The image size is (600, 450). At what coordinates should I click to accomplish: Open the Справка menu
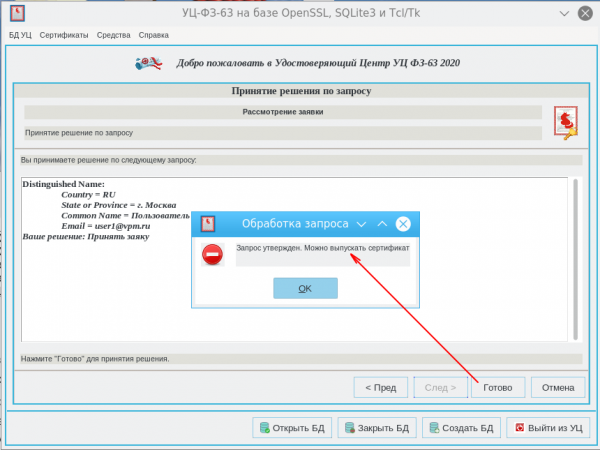pyautogui.click(x=154, y=35)
